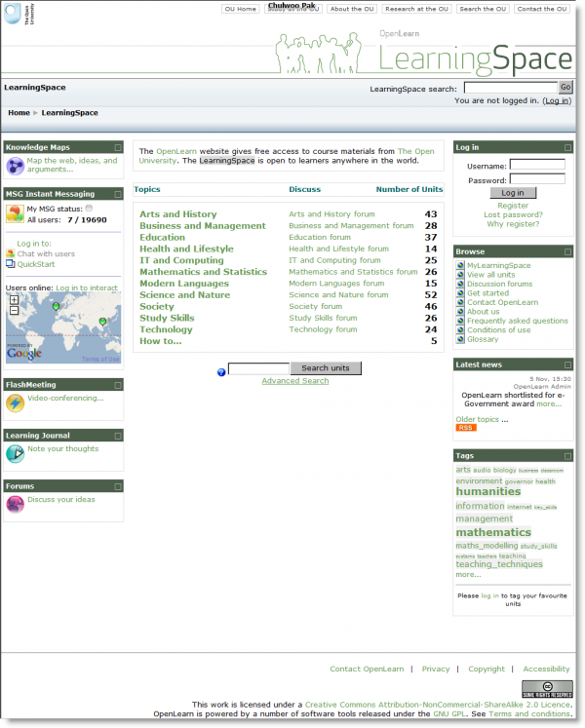Open the Mathematics and Statistics topic
Viewport: 585px width, 728px height.
(204, 272)
